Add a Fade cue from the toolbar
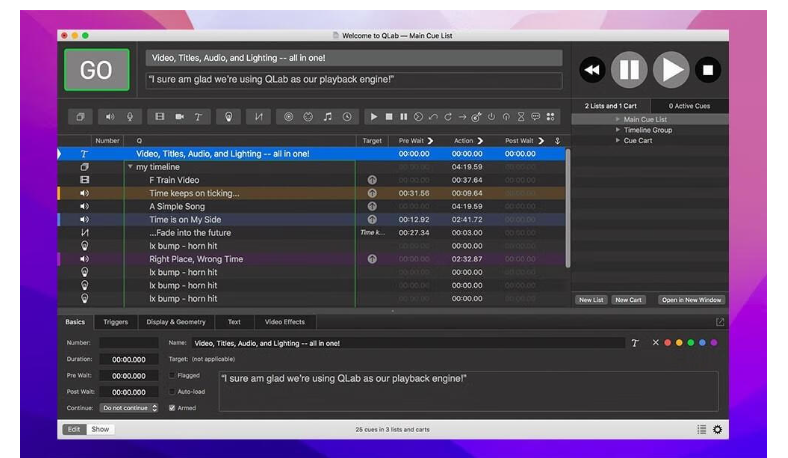 tap(258, 117)
